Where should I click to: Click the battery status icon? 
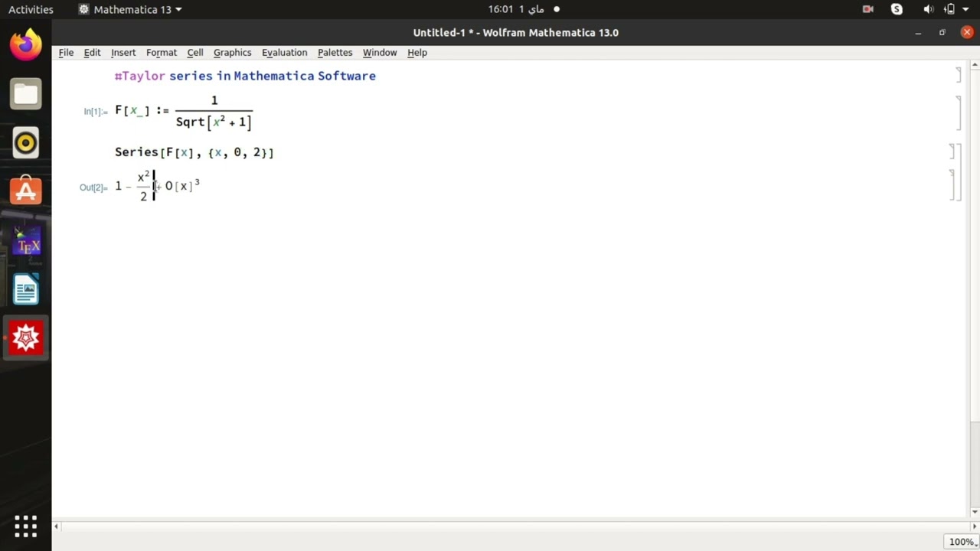(x=949, y=9)
